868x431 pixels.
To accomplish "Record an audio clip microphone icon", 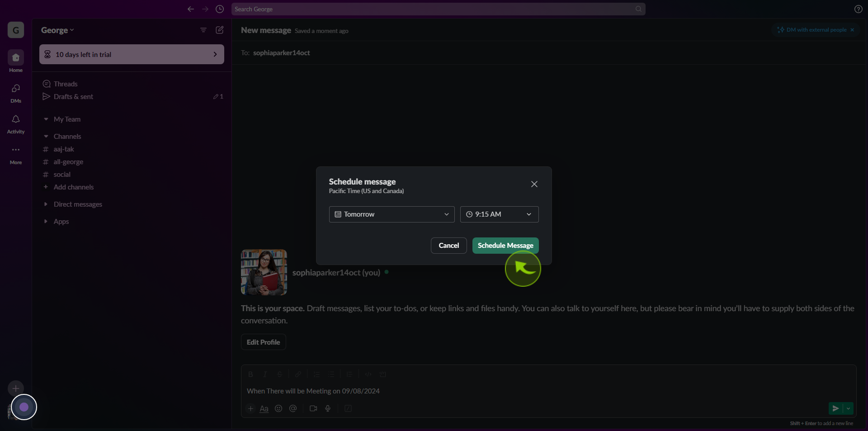I will (x=328, y=409).
